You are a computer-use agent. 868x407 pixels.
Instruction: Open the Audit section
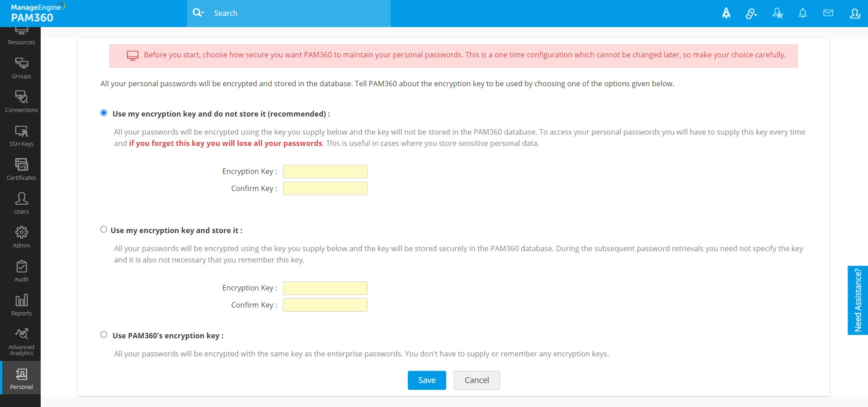pos(21,271)
